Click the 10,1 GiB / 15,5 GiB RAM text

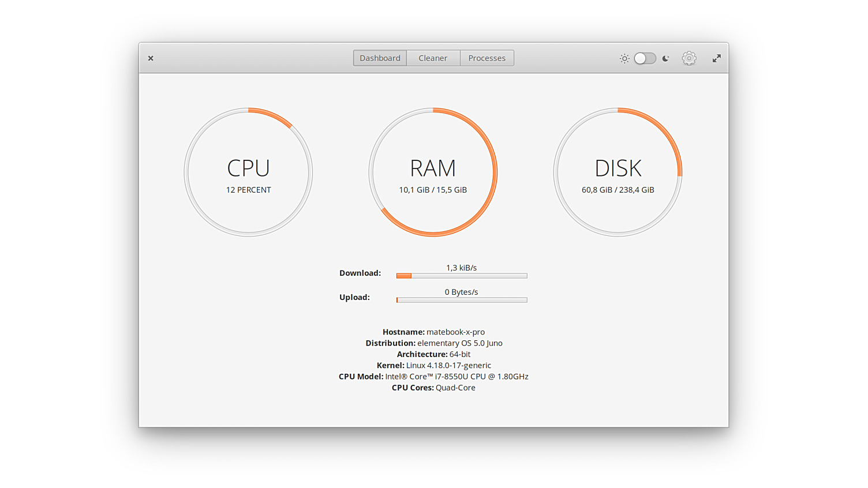click(433, 190)
